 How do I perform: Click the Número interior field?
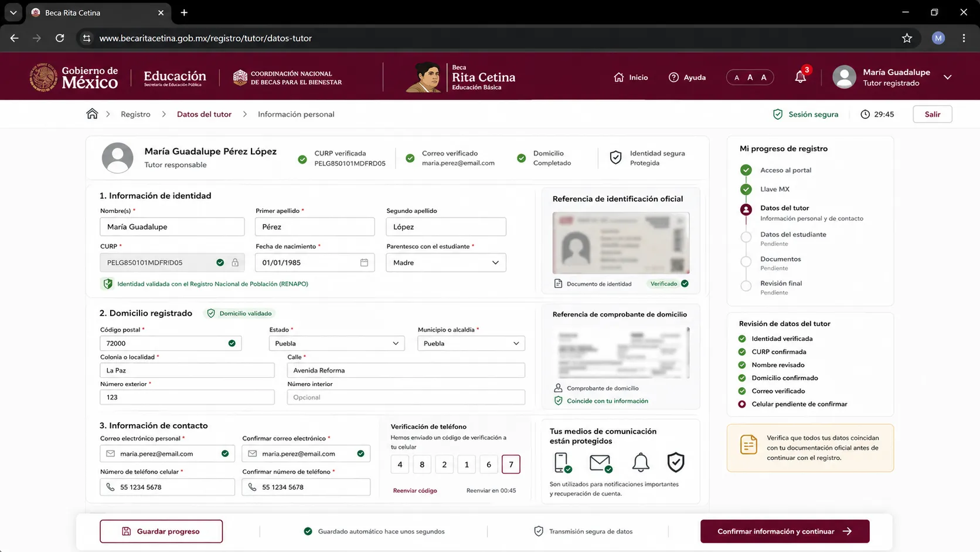406,397
